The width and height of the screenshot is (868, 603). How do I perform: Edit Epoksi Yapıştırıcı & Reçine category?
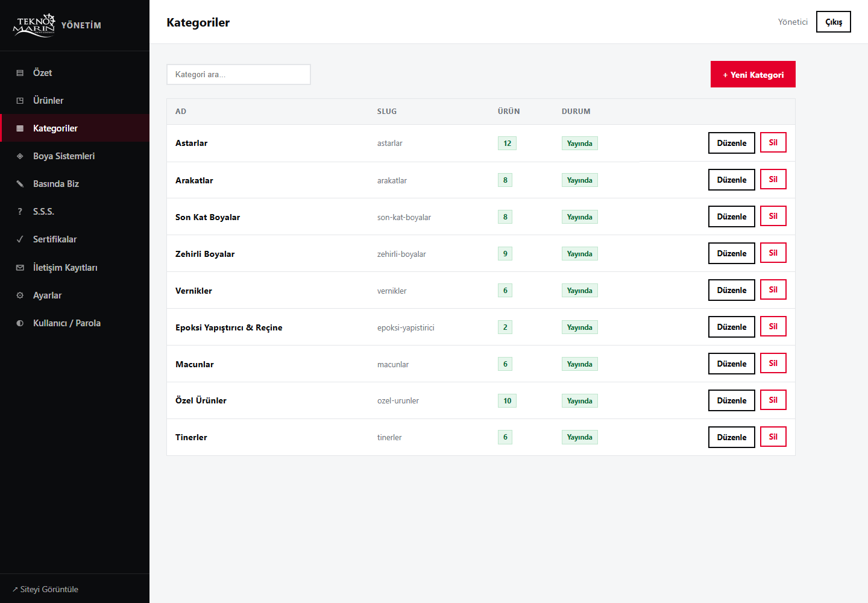tap(732, 327)
